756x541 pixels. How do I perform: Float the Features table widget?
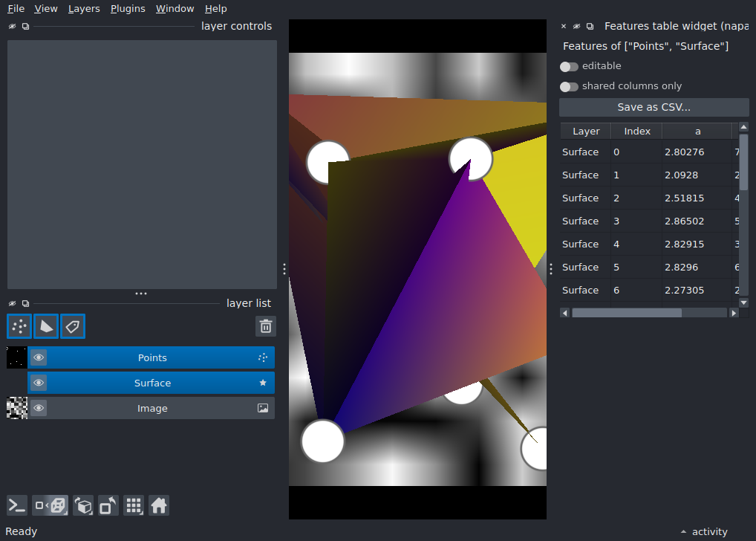[590, 27]
